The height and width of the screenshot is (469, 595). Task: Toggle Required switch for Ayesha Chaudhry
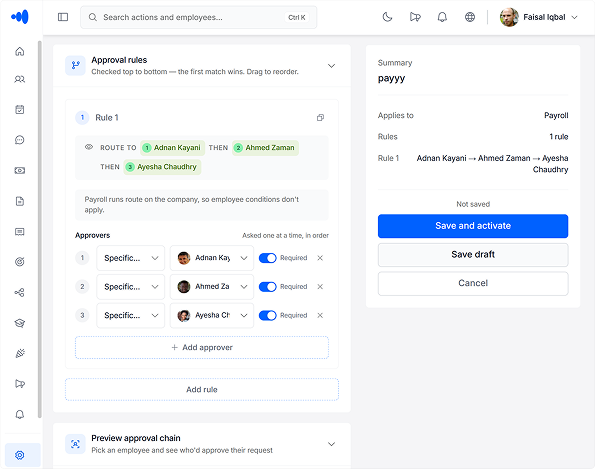point(268,315)
